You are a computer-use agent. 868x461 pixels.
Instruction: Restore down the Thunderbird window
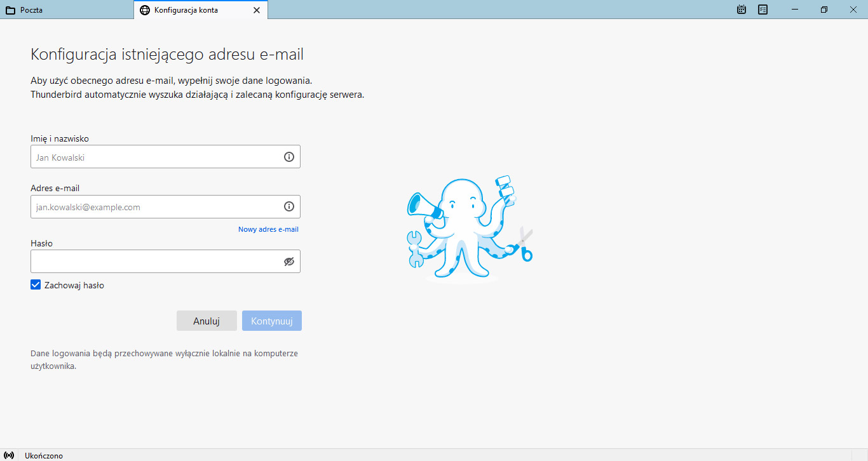click(x=824, y=10)
